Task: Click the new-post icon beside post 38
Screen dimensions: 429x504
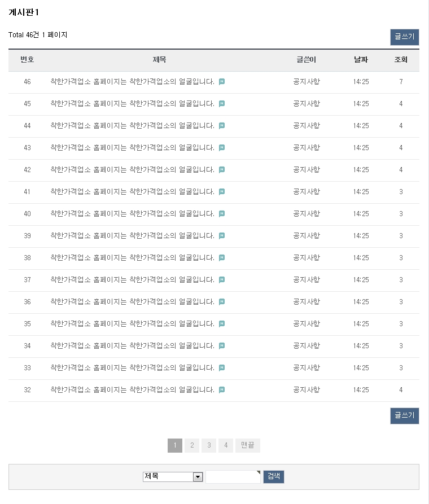Action: point(222,258)
